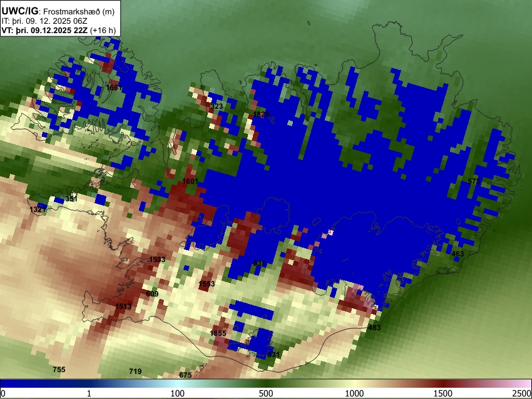Image resolution: width=532 pixels, height=399 pixels.
Task: Click the 483 value on the map
Action: 374,327
